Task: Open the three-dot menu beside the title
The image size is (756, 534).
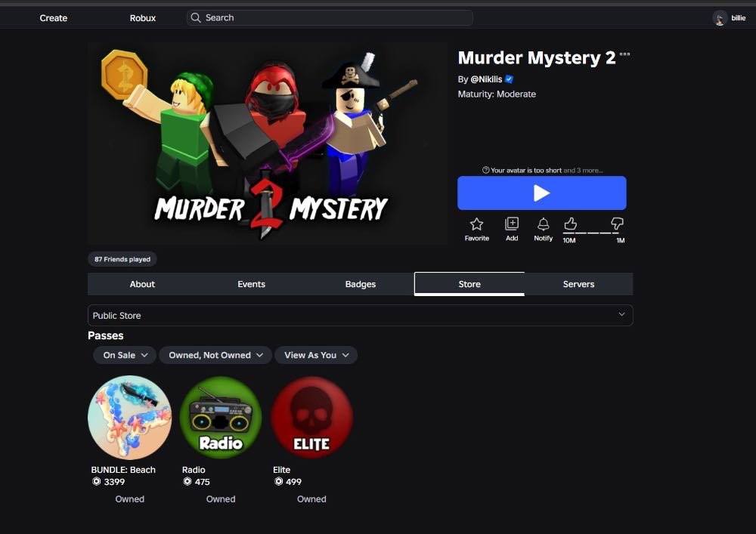Action: point(625,54)
